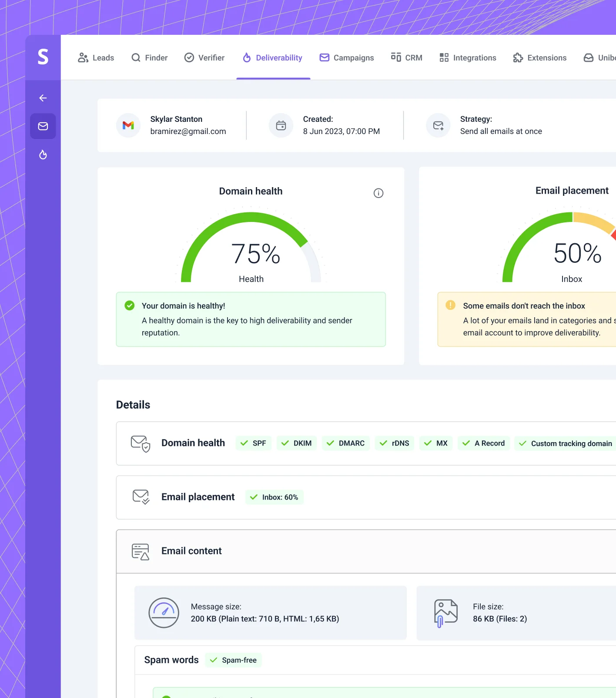Click the DKIM check badge
616x698 pixels.
coord(297,443)
